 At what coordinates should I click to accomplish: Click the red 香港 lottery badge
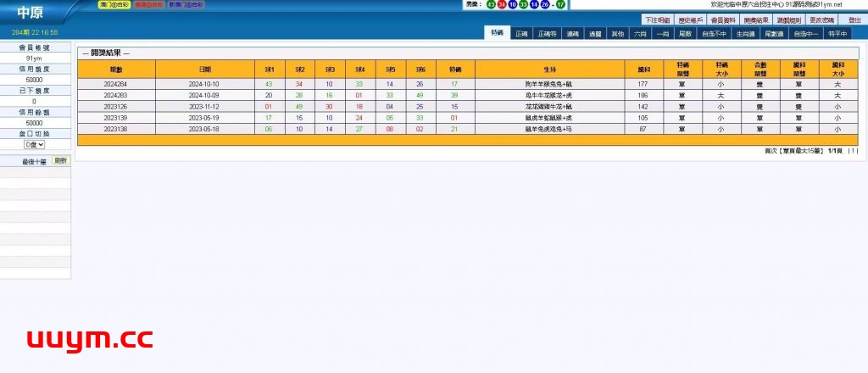click(x=149, y=4)
